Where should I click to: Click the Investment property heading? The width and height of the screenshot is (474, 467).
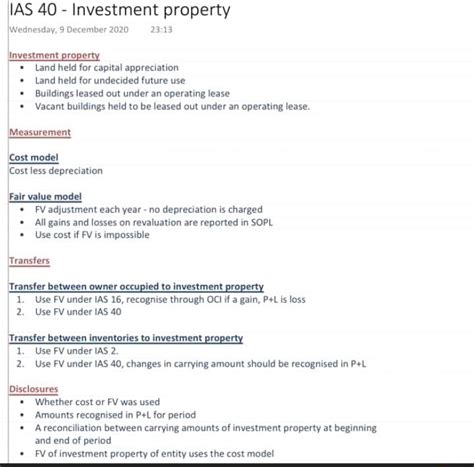pyautogui.click(x=54, y=55)
